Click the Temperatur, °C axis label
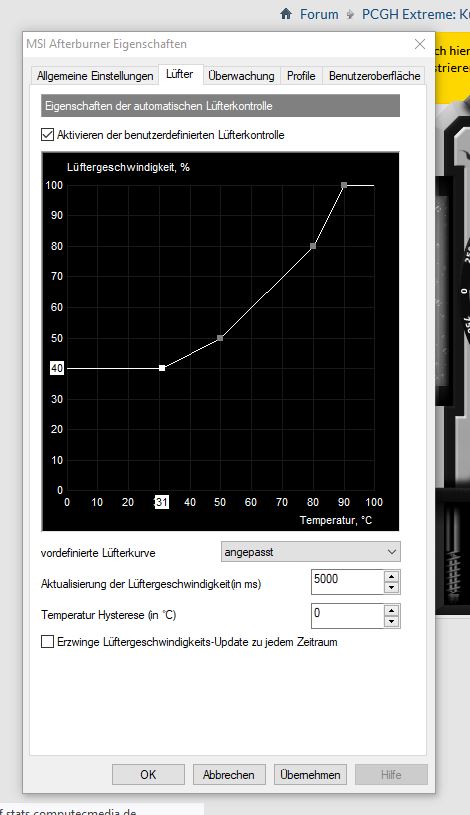Screen dimensions: 470x815 [336, 520]
